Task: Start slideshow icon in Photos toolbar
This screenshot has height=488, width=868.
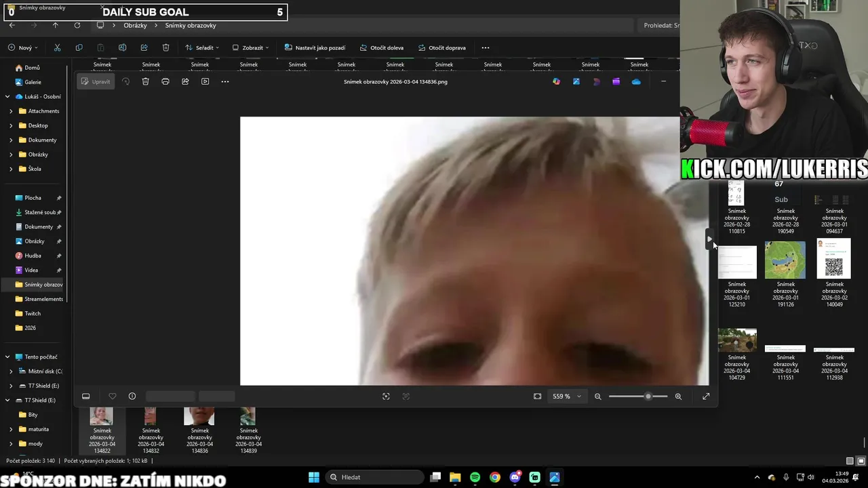Action: coord(205,81)
